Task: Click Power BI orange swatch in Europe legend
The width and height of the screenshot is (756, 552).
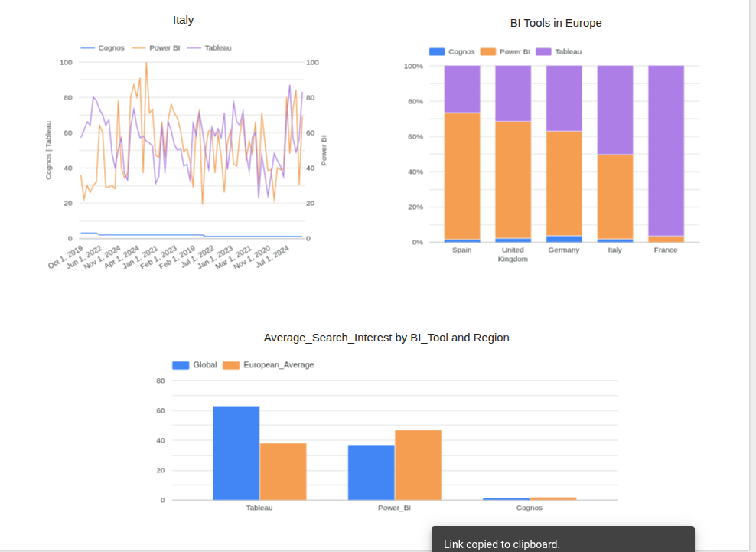Action: [x=488, y=51]
